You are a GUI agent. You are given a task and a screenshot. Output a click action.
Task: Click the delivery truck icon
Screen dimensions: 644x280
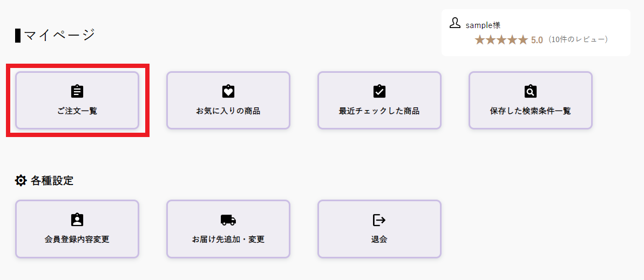coord(228,220)
